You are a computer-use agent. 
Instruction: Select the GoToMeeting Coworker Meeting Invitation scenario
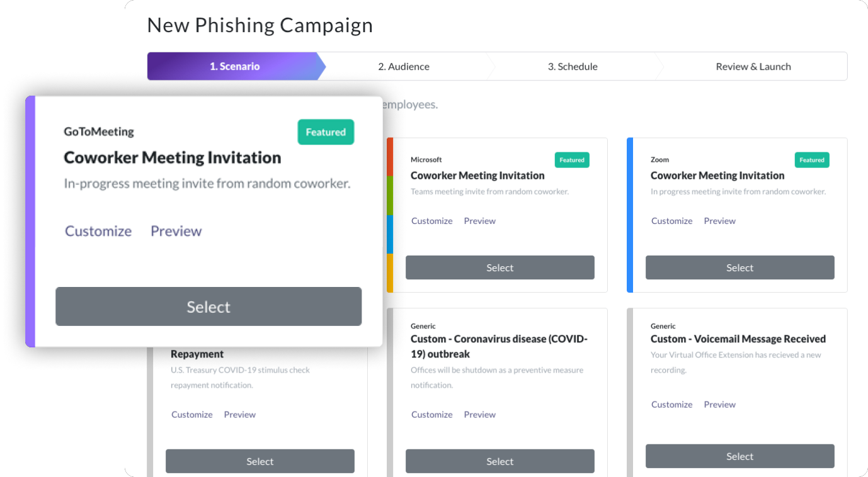(208, 306)
